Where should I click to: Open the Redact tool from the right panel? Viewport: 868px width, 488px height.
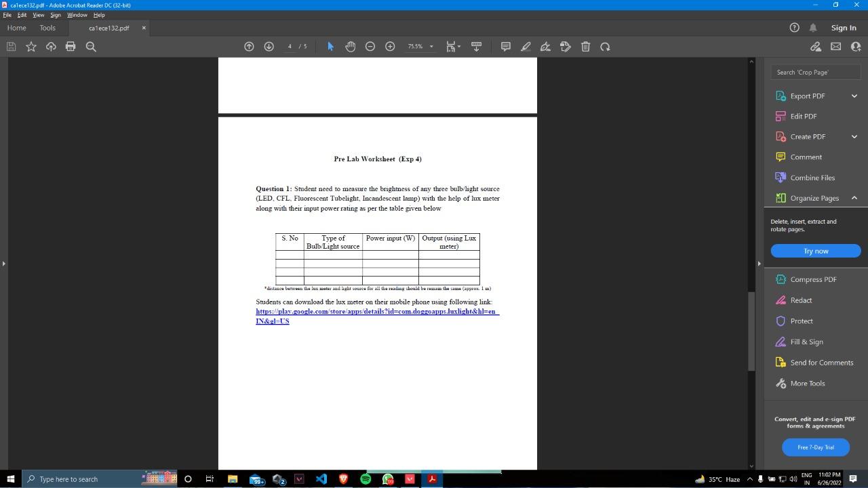pos(801,300)
